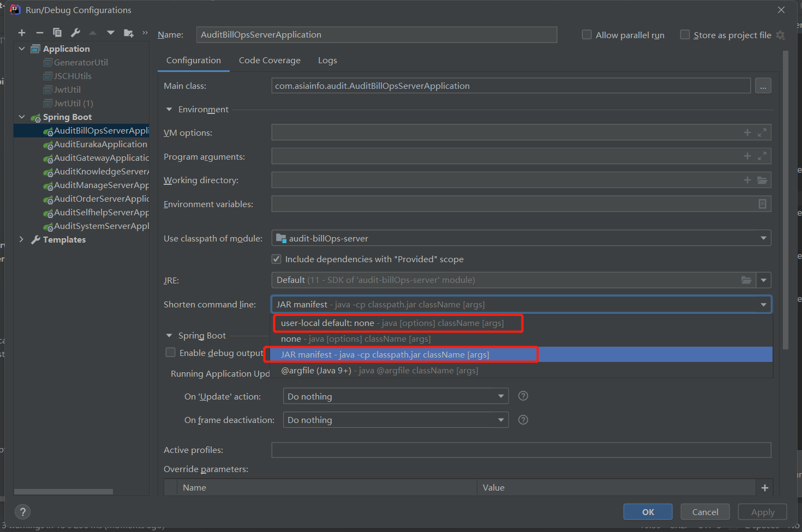Viewport: 802px width, 532px height.
Task: Browse for Working directory folder icon
Action: pyautogui.click(x=762, y=180)
